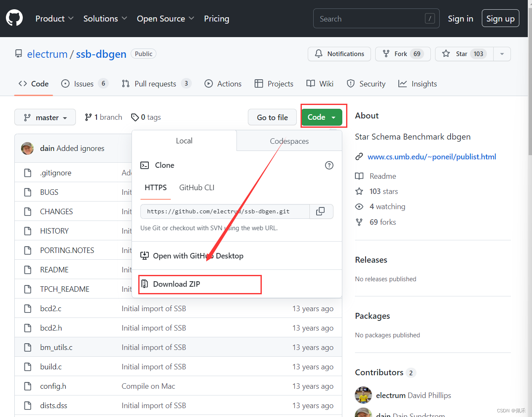Open the build.c file

click(x=51, y=367)
